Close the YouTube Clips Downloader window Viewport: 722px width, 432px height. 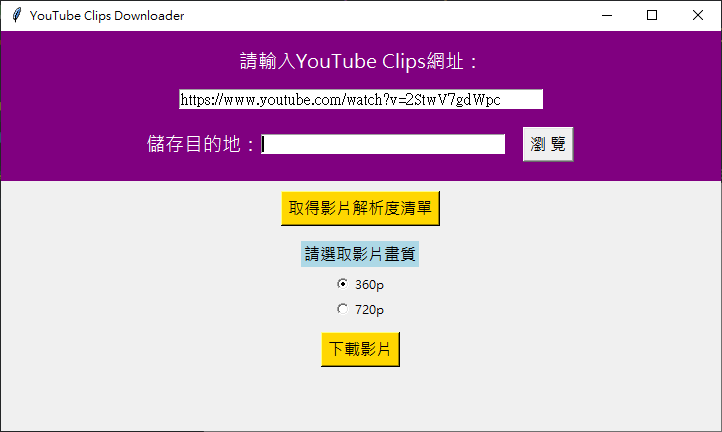point(698,15)
